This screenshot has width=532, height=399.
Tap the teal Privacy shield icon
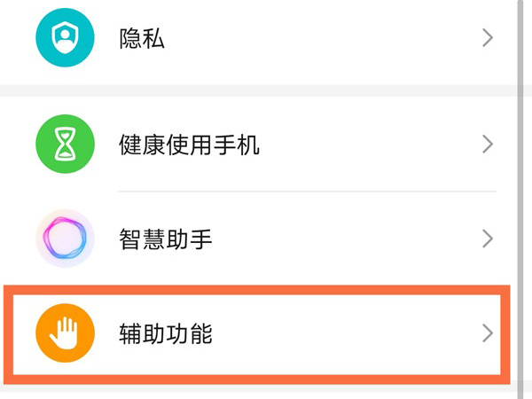coord(65,37)
